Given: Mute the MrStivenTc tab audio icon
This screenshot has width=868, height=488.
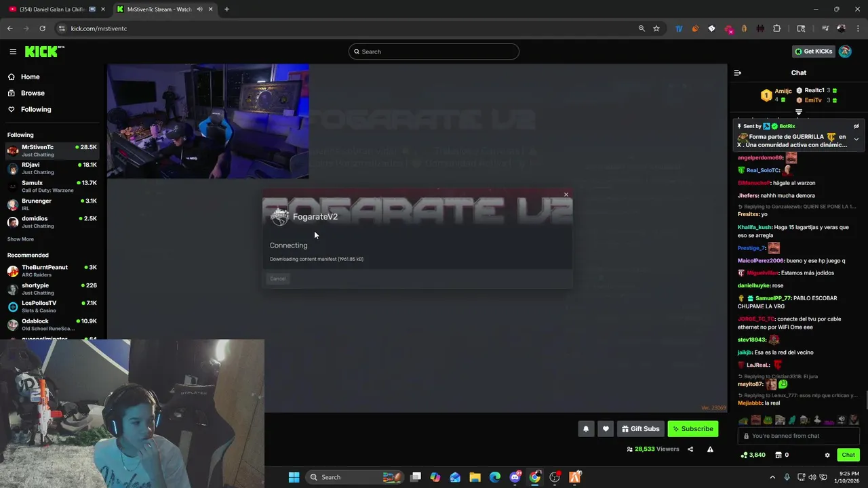Looking at the screenshot, I should (199, 9).
